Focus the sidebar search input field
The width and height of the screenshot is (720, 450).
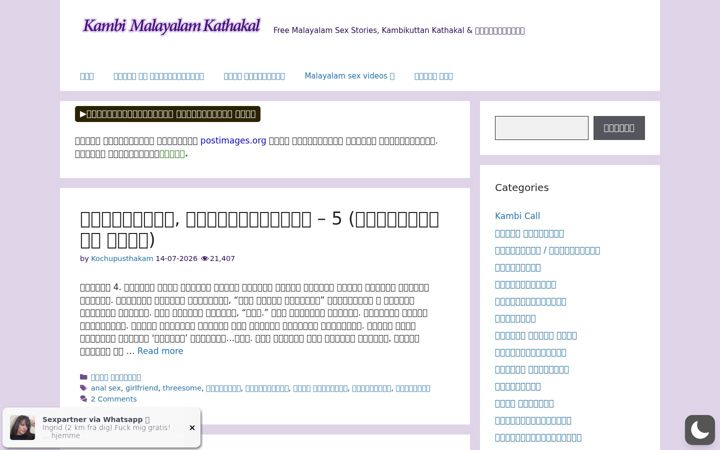point(541,128)
